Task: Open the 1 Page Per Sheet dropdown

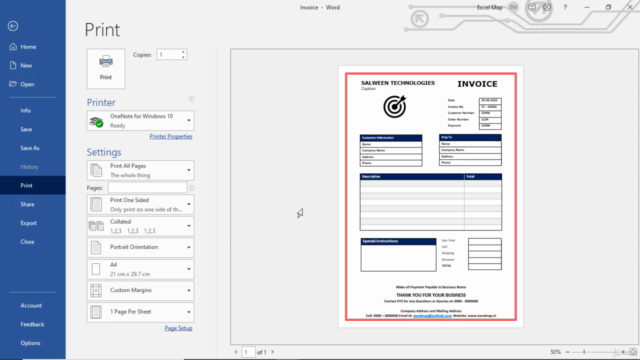Action: tap(140, 312)
